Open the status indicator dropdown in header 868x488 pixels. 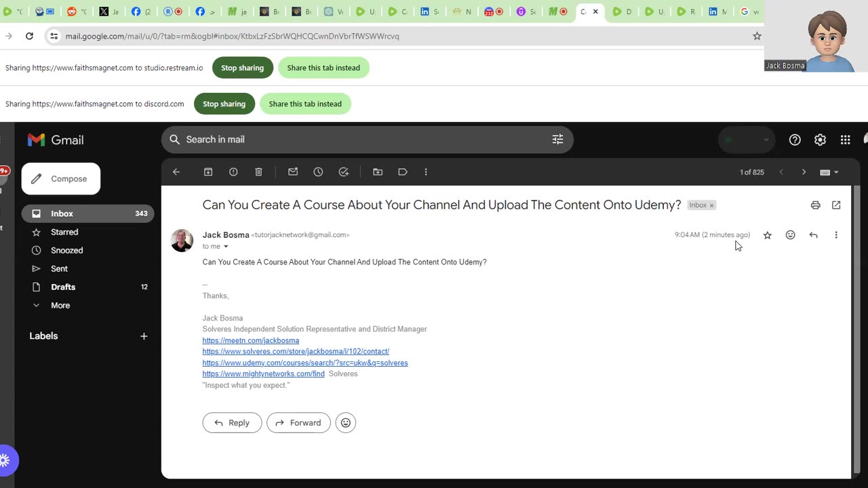tap(747, 140)
